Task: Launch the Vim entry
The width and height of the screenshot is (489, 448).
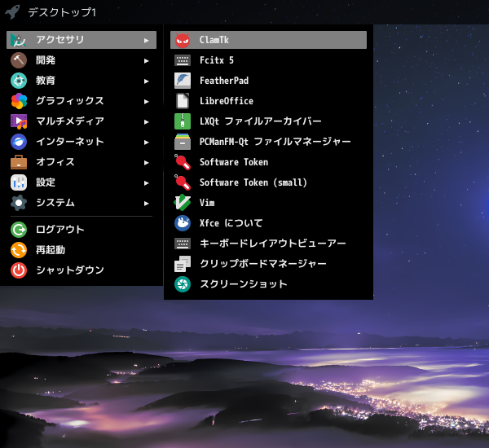Action: click(x=268, y=203)
